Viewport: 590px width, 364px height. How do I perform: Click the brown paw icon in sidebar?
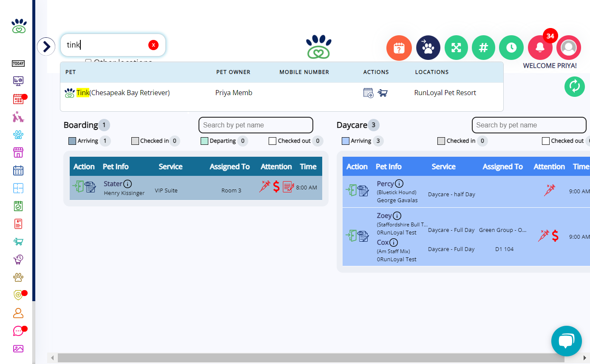[18, 277]
